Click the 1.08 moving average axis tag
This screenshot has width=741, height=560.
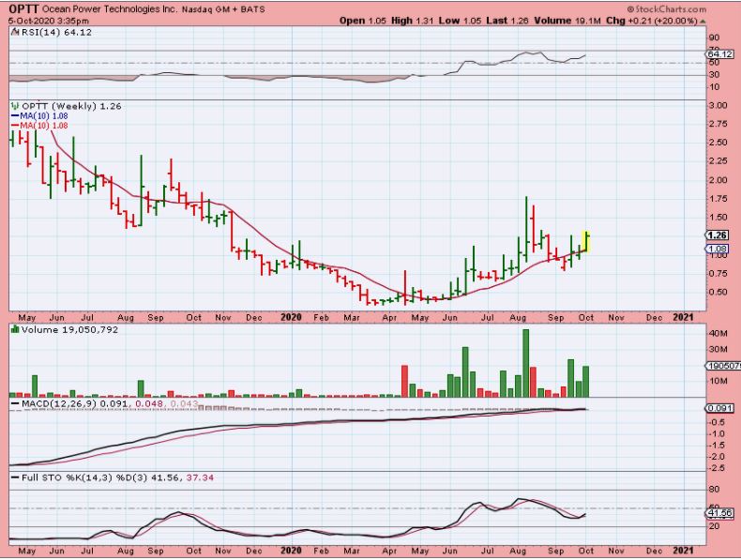click(x=718, y=249)
